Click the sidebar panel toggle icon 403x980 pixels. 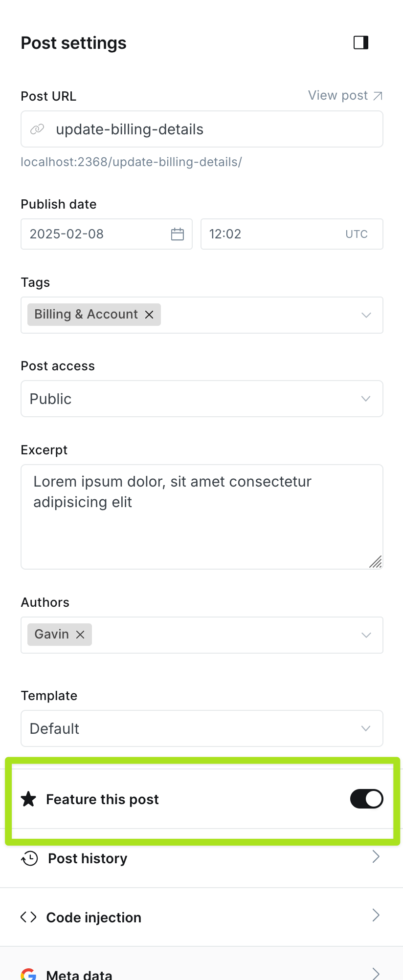point(361,43)
